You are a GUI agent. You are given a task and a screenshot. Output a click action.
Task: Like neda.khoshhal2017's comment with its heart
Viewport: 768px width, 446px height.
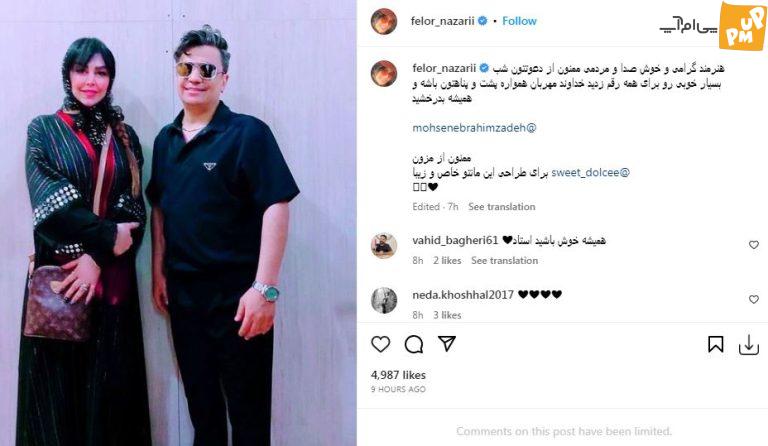[754, 299]
